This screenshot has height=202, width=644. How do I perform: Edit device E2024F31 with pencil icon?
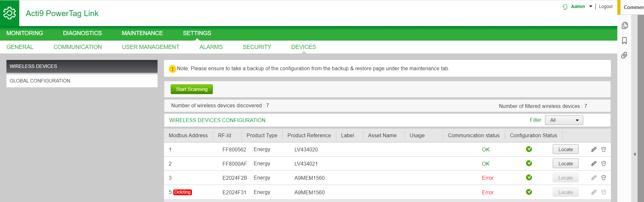[594, 192]
